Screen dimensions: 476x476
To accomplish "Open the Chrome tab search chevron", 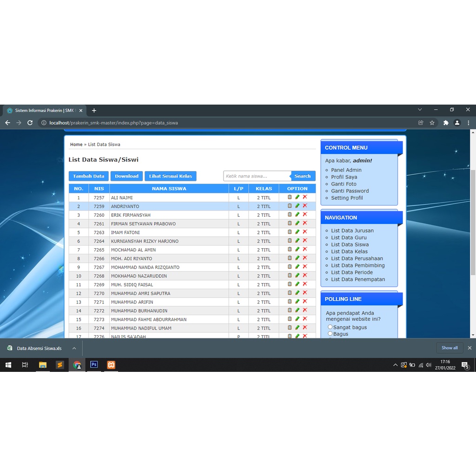I will tap(420, 110).
